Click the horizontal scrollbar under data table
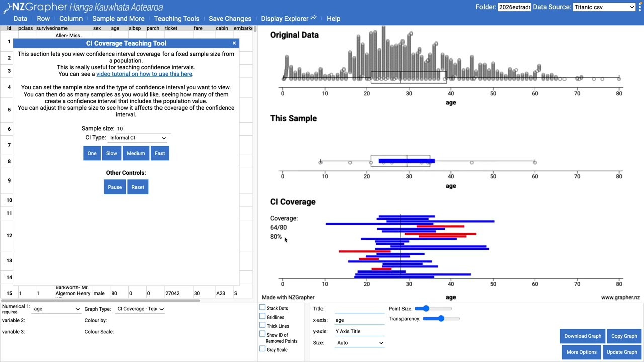This screenshot has width=644, height=362. click(x=101, y=301)
